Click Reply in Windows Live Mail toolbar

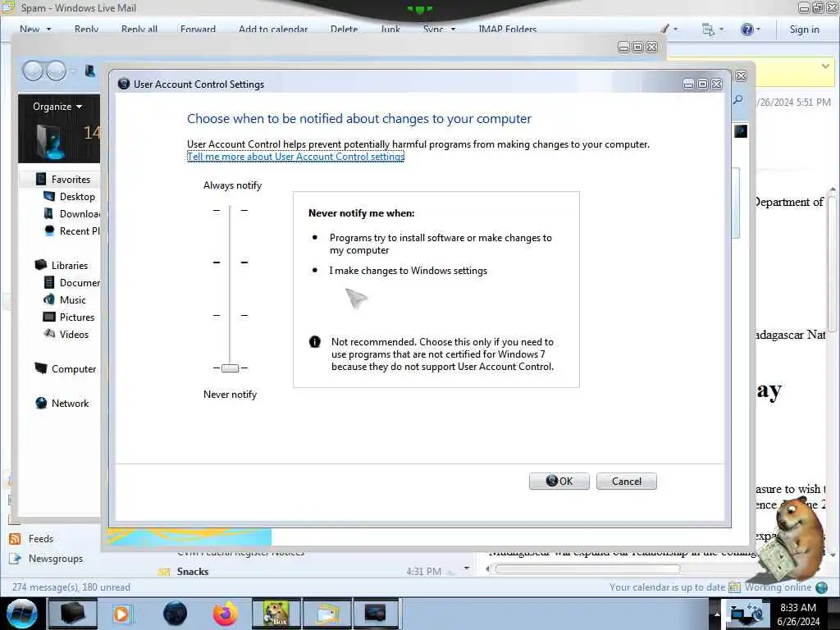pyautogui.click(x=86, y=29)
